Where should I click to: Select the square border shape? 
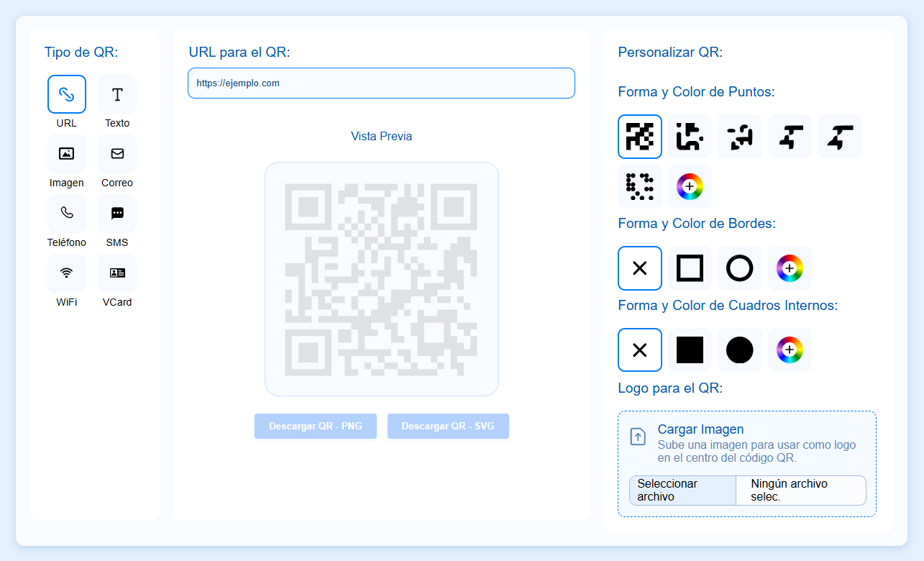[690, 268]
